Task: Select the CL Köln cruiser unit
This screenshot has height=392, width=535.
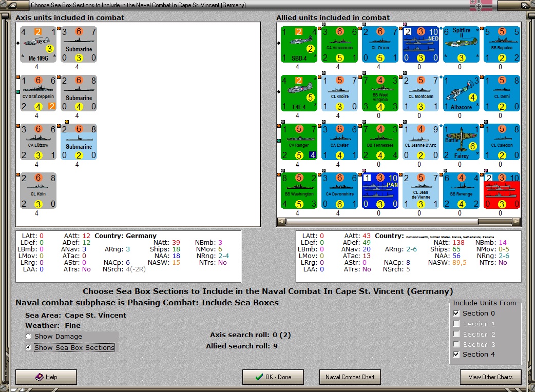Action: (x=38, y=191)
